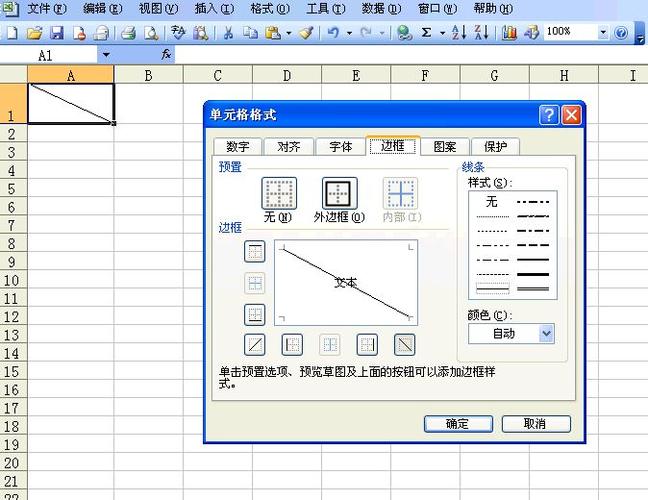Toggle the inside horizontal border button

click(255, 283)
